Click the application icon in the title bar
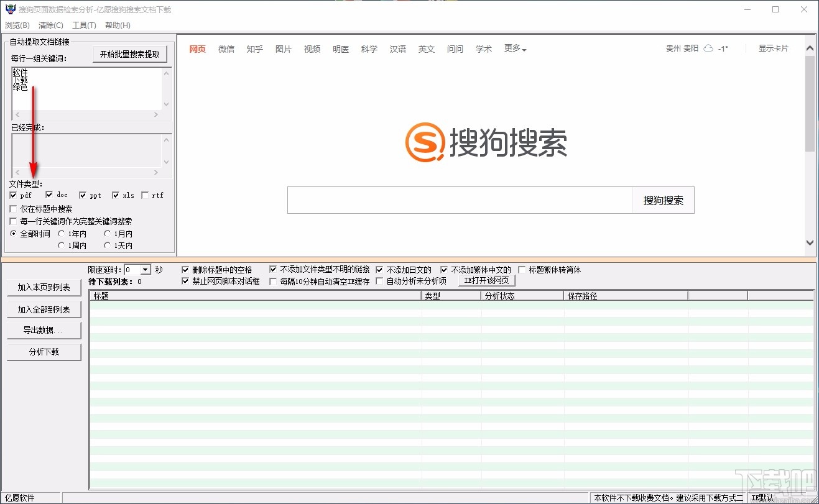This screenshot has height=504, width=819. coord(9,9)
